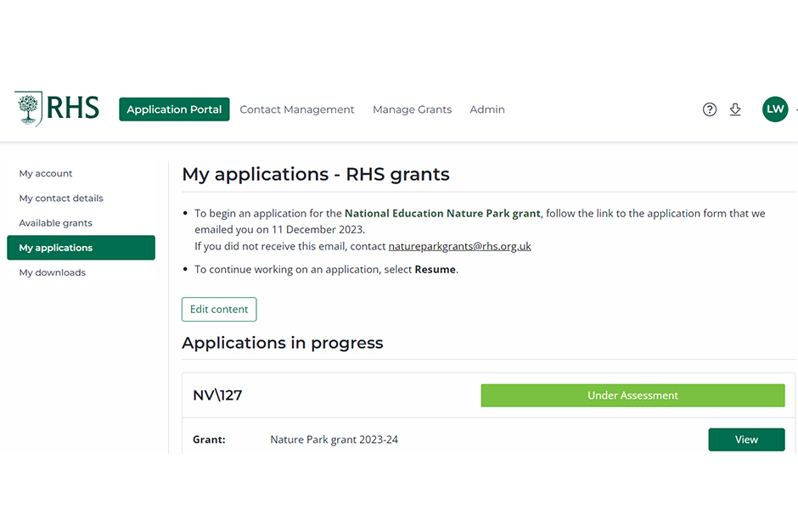Click the download icon in header
The image size is (798, 532).
[735, 109]
